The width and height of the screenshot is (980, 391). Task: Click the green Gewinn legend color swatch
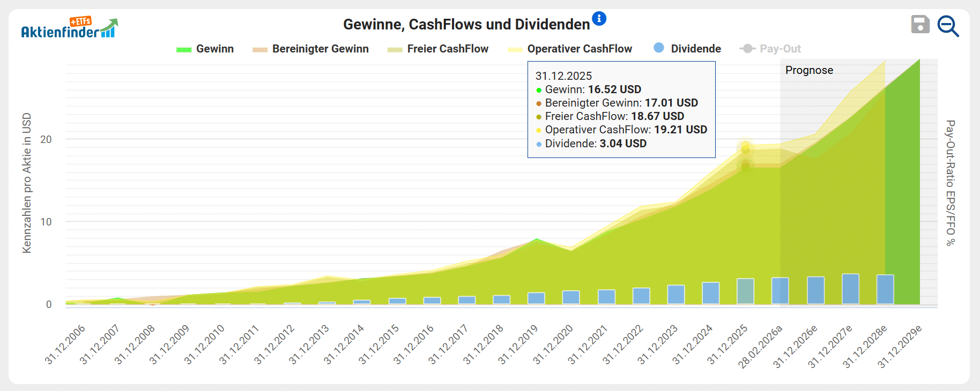(x=184, y=49)
